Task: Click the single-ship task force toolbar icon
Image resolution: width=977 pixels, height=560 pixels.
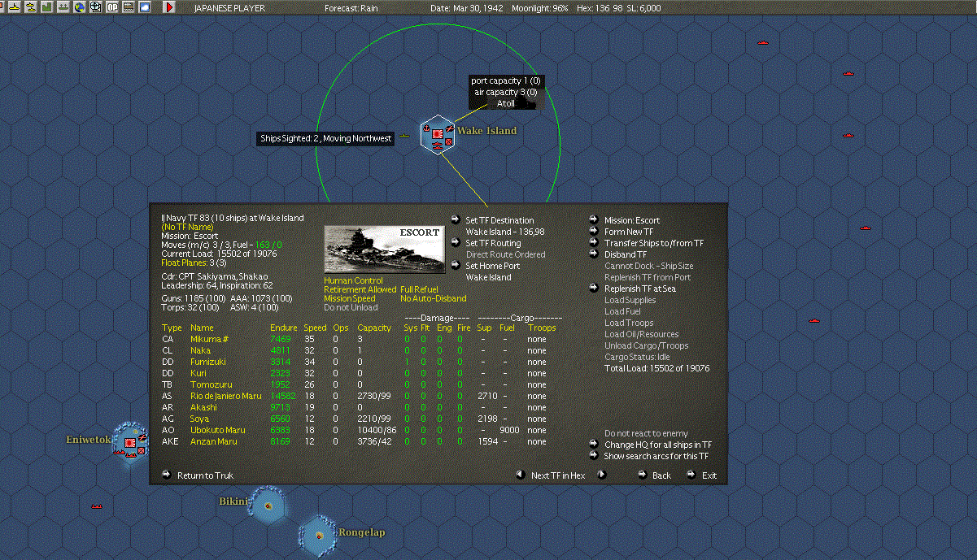Action: (15, 7)
